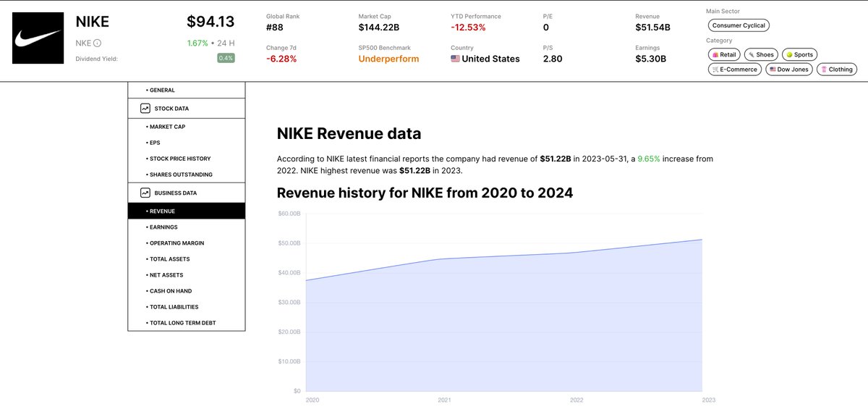The image size is (868, 412).
Task: Open the Cash on Hand page
Action: tap(187, 290)
